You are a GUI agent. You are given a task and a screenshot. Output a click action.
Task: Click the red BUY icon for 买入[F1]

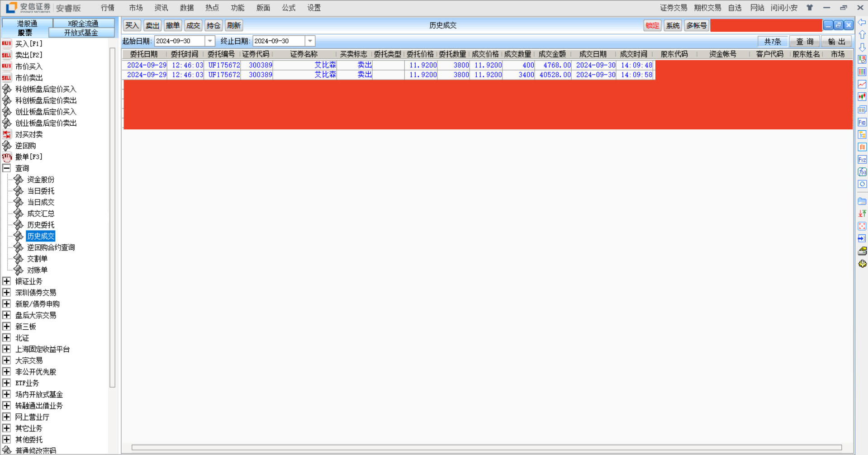[6, 44]
